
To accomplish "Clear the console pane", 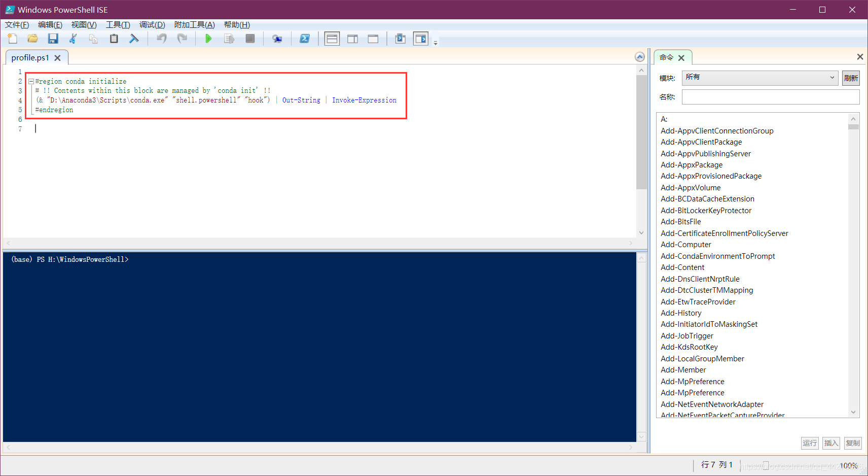I will [134, 38].
